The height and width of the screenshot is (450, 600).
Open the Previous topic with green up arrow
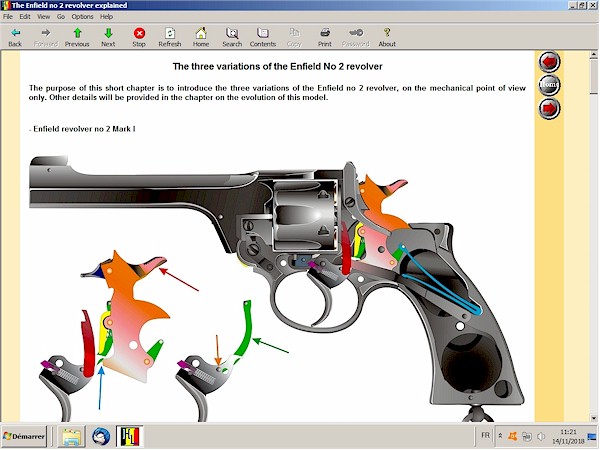77,37
